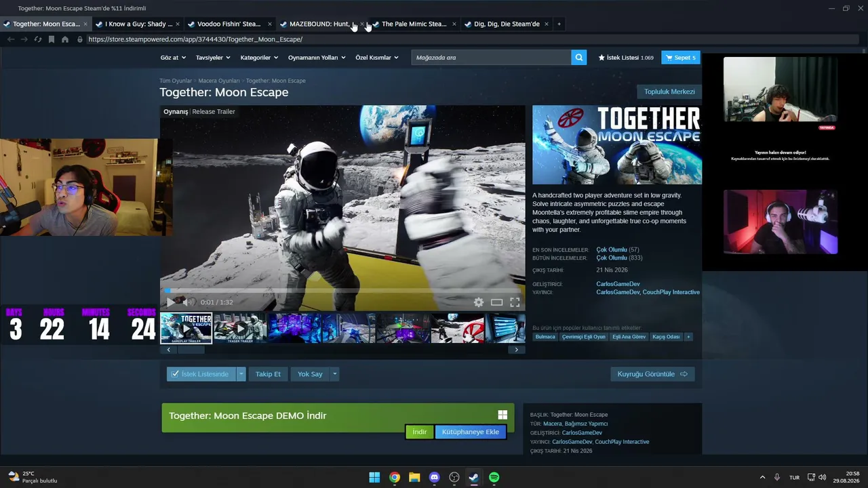Click the 'Yok Say' ignore button
868x488 pixels.
tap(310, 374)
